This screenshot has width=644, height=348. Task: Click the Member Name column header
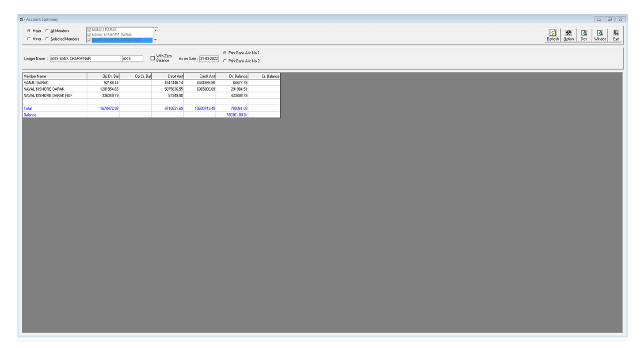(55, 76)
